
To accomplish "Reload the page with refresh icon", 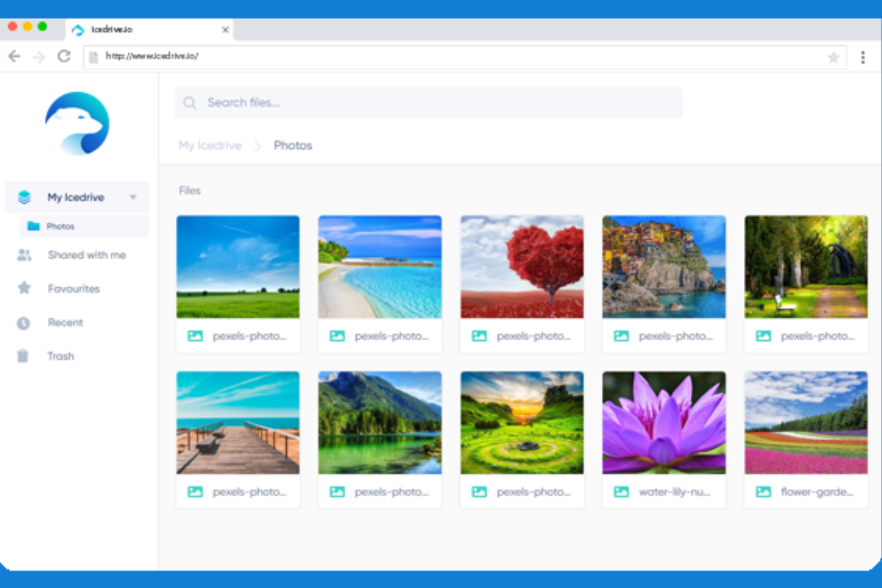I will pos(64,56).
